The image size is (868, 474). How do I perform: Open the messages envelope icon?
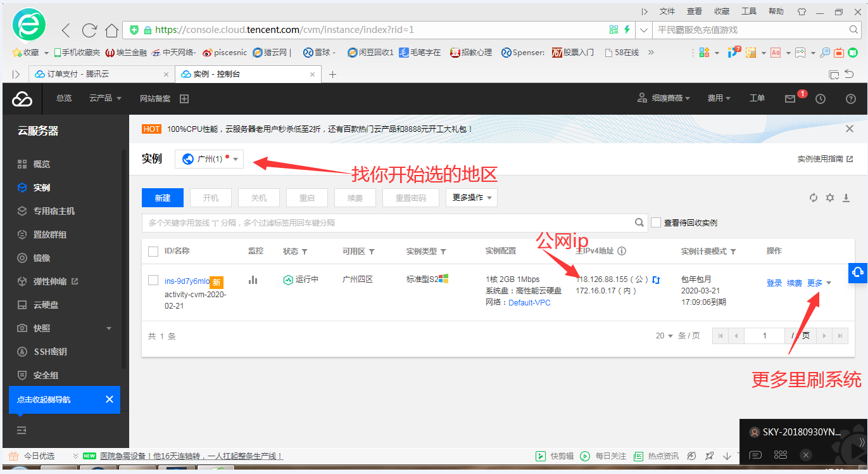point(789,99)
